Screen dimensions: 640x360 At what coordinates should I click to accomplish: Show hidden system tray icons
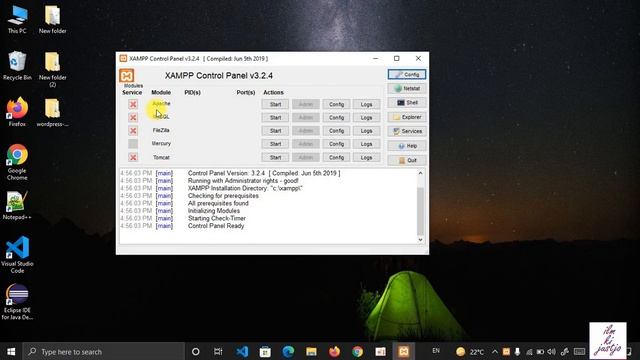(495, 351)
